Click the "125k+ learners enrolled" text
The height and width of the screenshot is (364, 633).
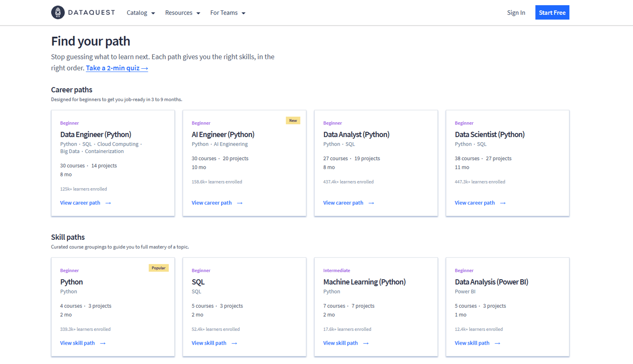(x=84, y=189)
